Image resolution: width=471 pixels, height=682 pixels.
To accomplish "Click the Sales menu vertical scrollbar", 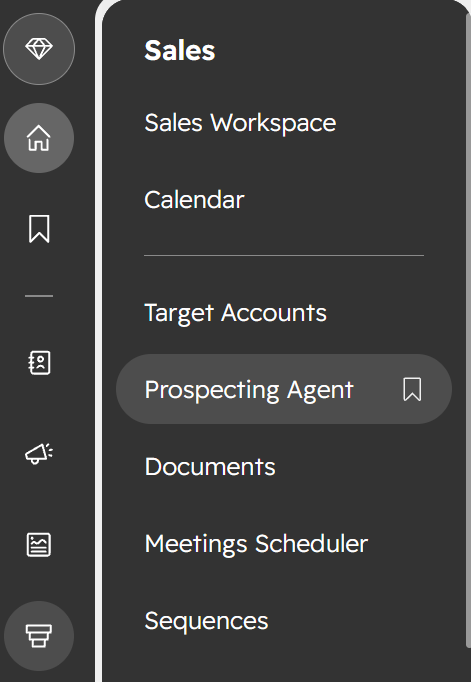I will [x=468, y=331].
